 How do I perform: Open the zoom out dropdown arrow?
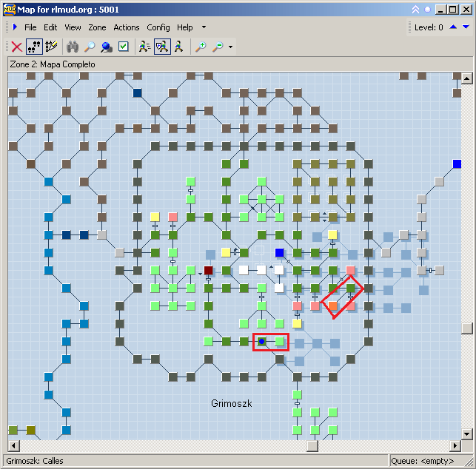point(230,47)
